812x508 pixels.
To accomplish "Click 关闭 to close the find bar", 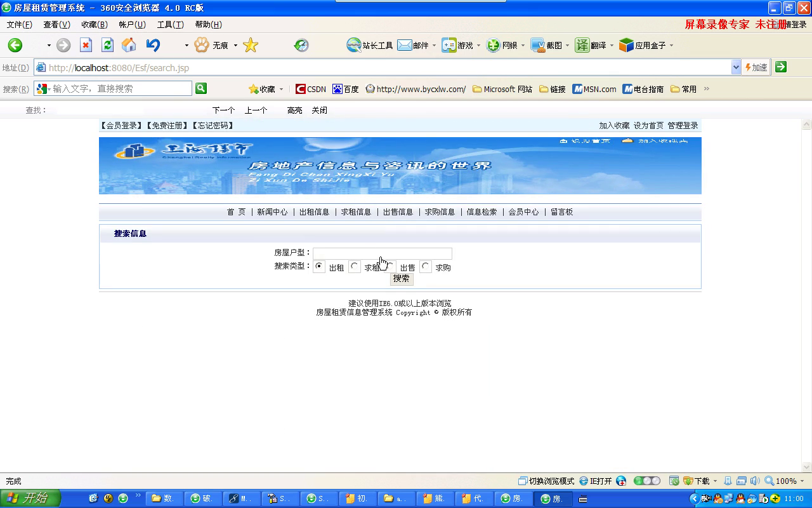I will tap(319, 110).
